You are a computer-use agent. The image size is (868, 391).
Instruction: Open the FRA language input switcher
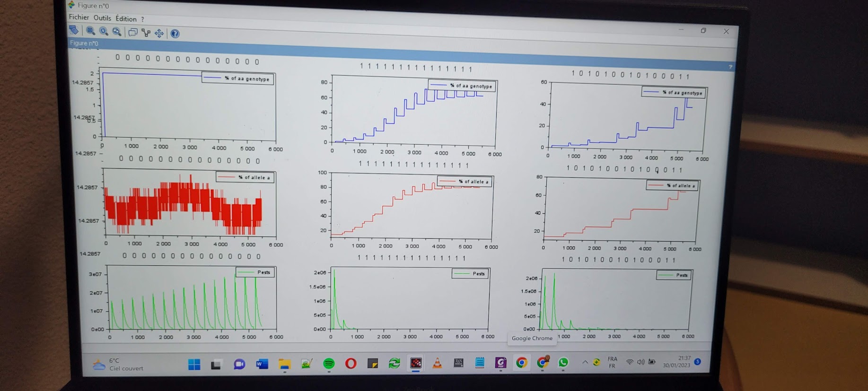pos(612,362)
